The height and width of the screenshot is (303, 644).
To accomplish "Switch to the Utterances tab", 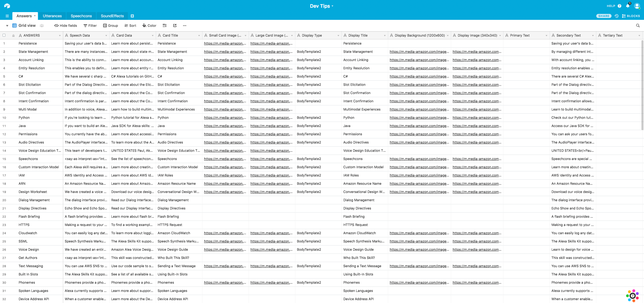I will click(x=52, y=16).
